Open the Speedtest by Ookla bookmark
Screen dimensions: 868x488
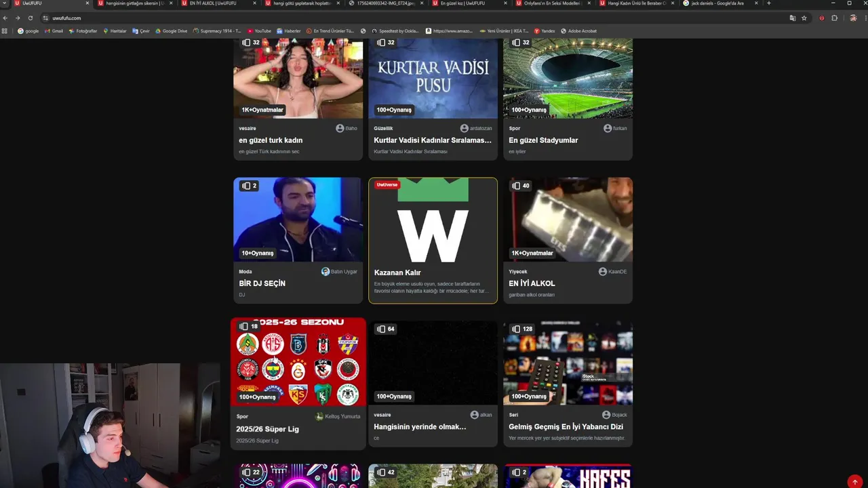click(x=395, y=31)
